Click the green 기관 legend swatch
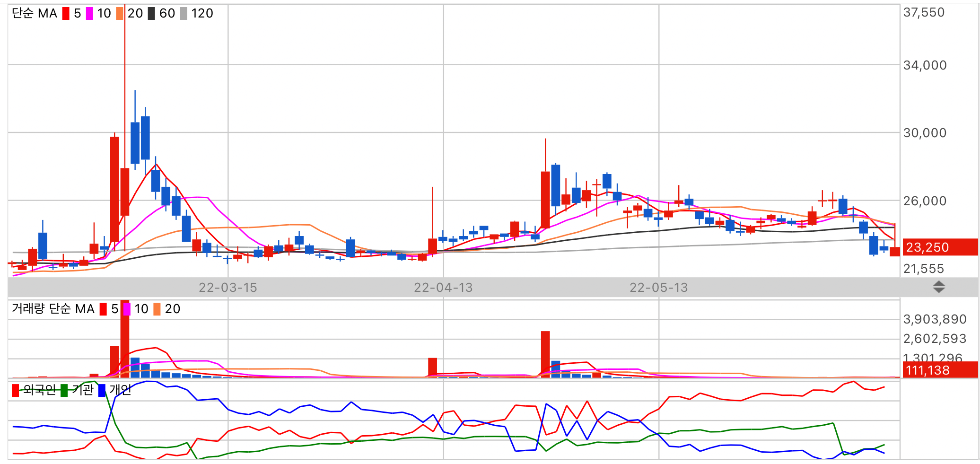This screenshot has width=980, height=464. click(64, 390)
